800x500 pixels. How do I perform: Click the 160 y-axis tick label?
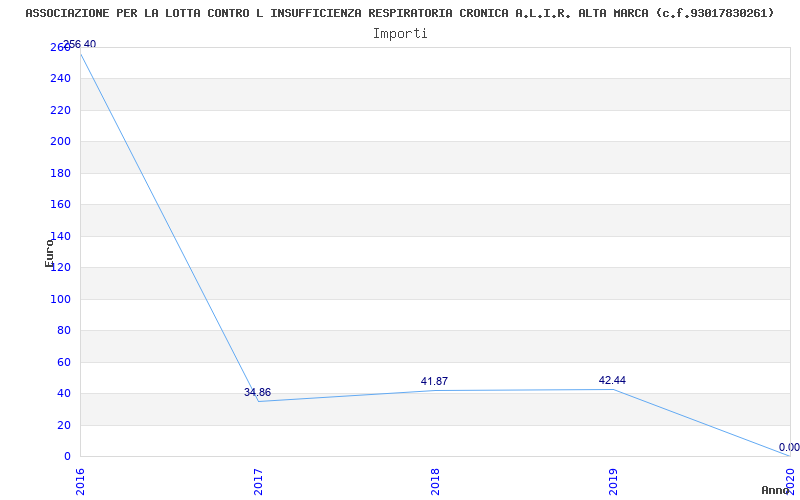(x=60, y=205)
